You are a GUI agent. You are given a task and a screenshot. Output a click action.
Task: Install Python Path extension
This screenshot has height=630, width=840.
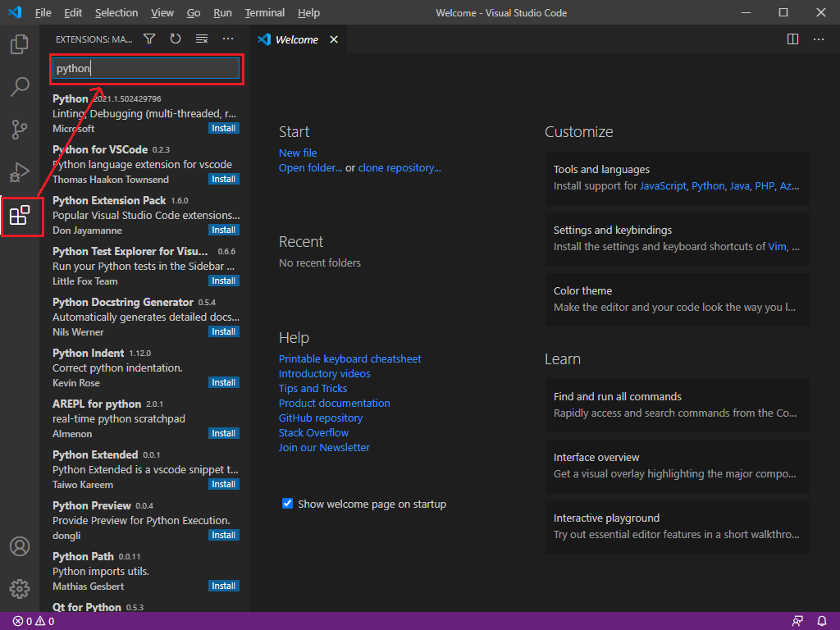coord(223,586)
